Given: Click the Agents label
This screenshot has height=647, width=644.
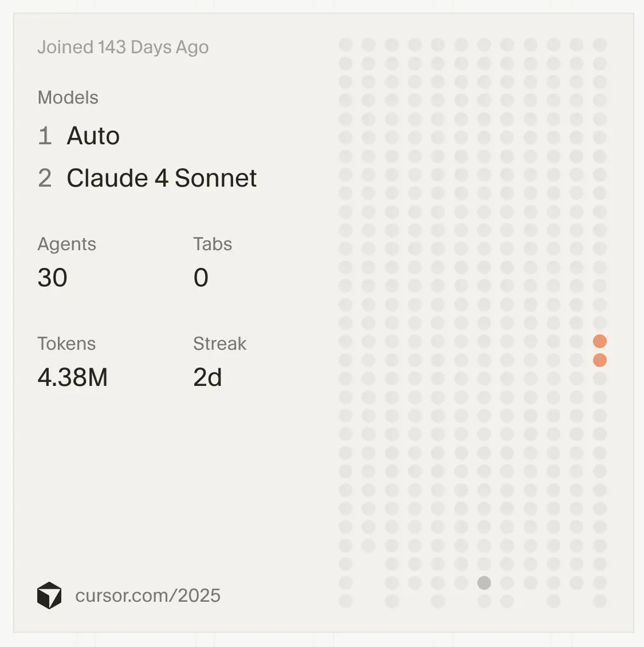Looking at the screenshot, I should (66, 244).
